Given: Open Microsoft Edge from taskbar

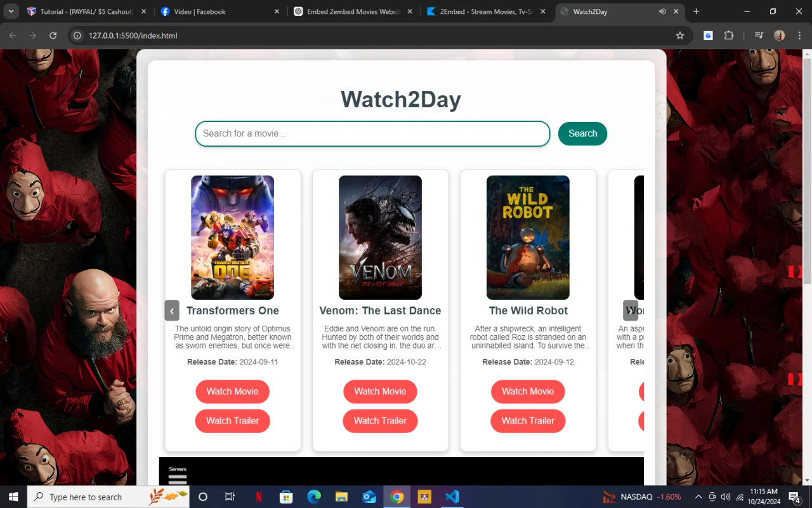Looking at the screenshot, I should point(314,497).
